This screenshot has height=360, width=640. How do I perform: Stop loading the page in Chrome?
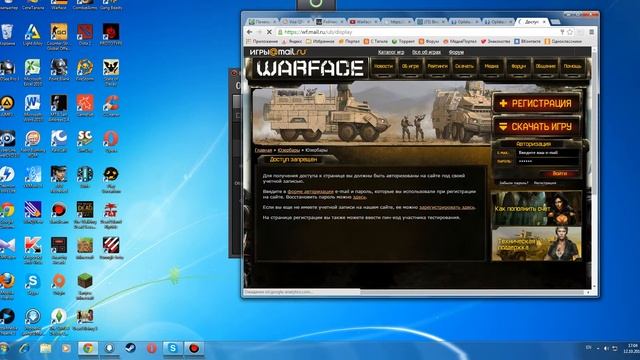coord(269,32)
